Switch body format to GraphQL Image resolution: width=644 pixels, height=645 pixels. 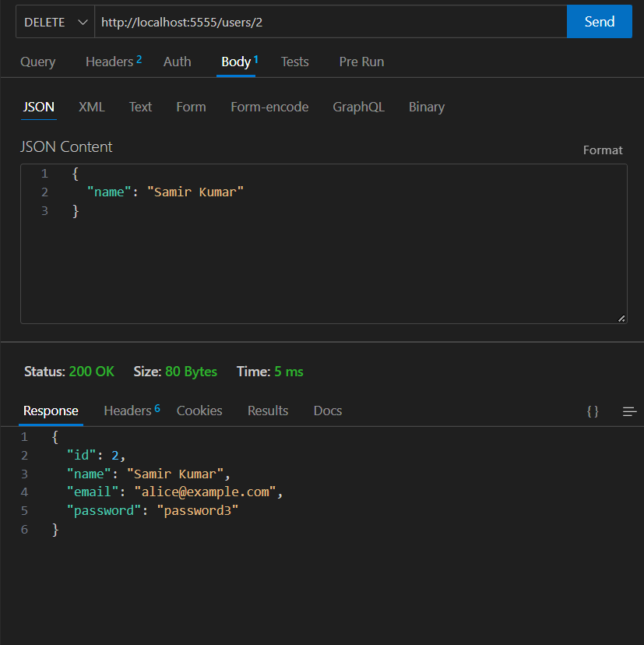click(358, 107)
